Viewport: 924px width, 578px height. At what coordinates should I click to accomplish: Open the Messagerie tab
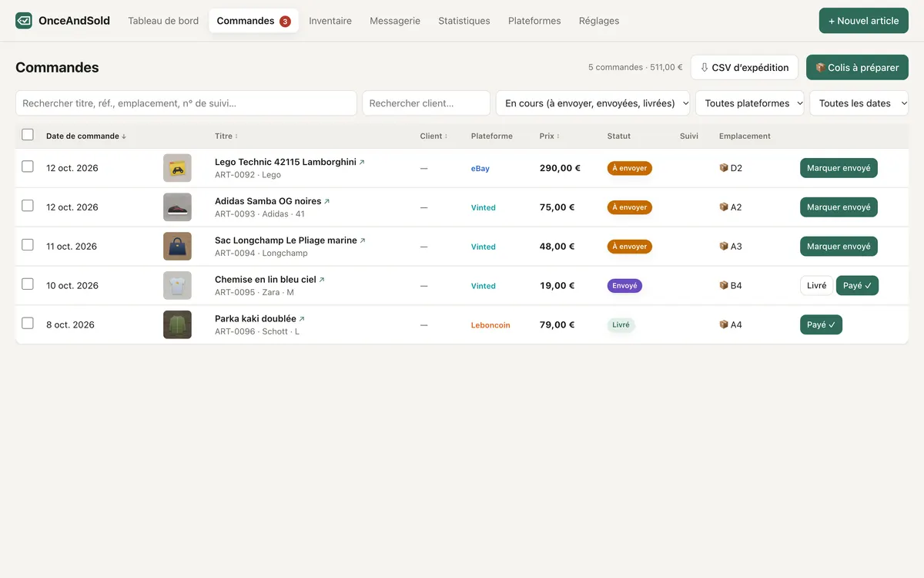[x=395, y=21]
